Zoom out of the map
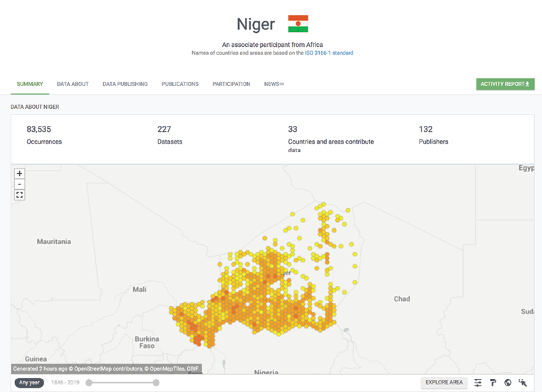 20,184
